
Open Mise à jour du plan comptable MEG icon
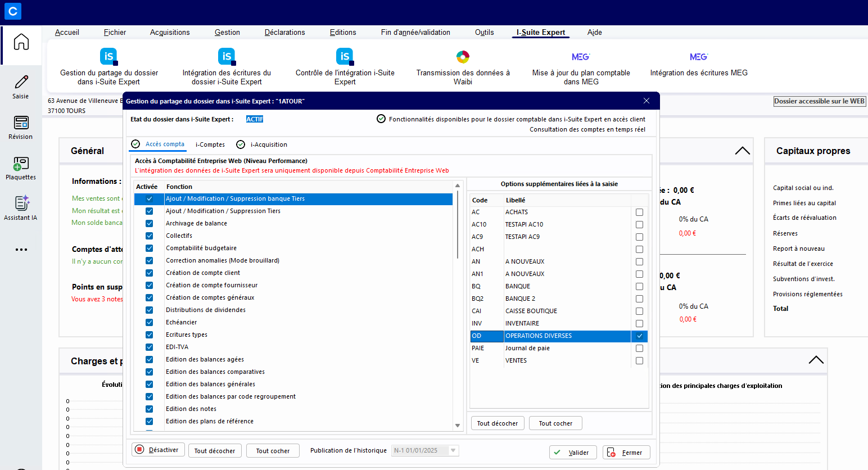pos(581,57)
